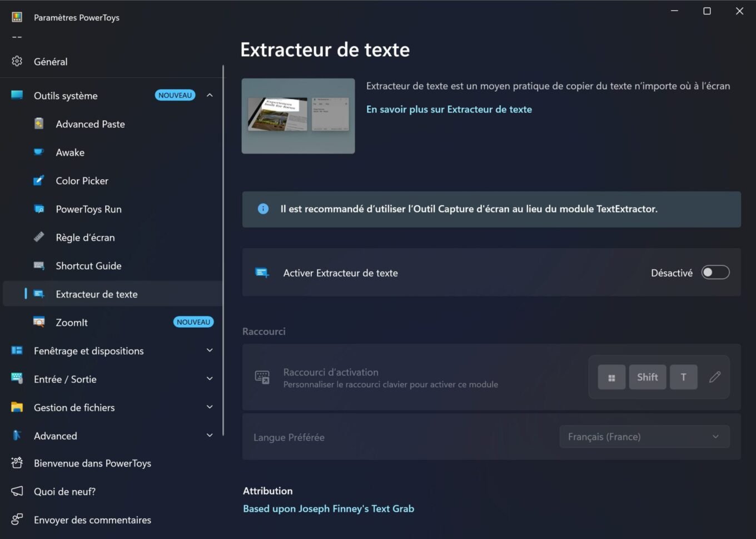Click the PowerToys Run search icon
The height and width of the screenshot is (539, 756).
click(39, 209)
